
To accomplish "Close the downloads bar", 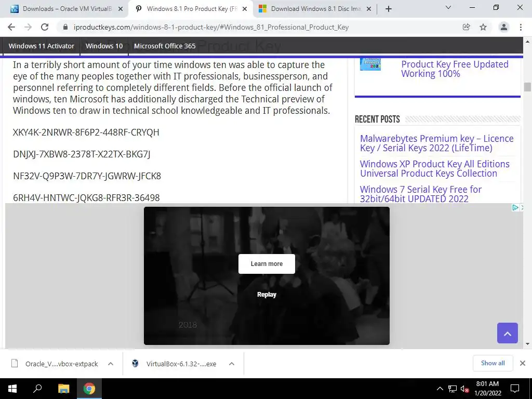I will [x=523, y=363].
